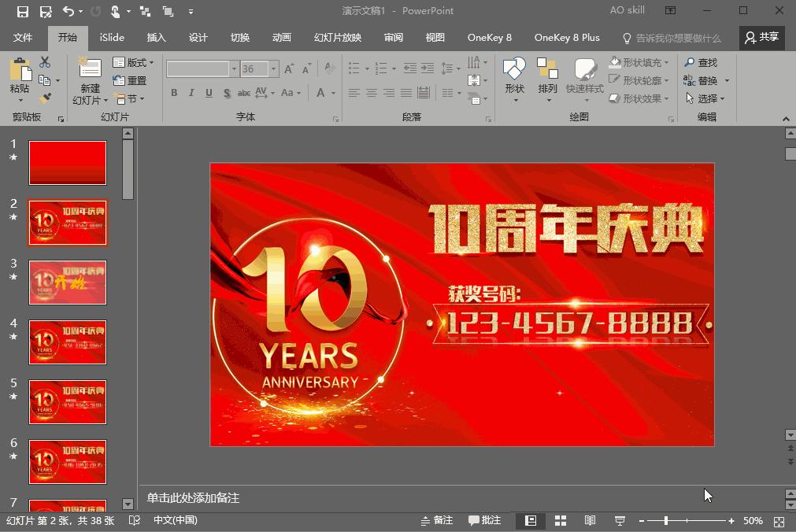Viewport: 796px width, 532px height.
Task: Click the Increase Font Size icon
Action: 288,69
